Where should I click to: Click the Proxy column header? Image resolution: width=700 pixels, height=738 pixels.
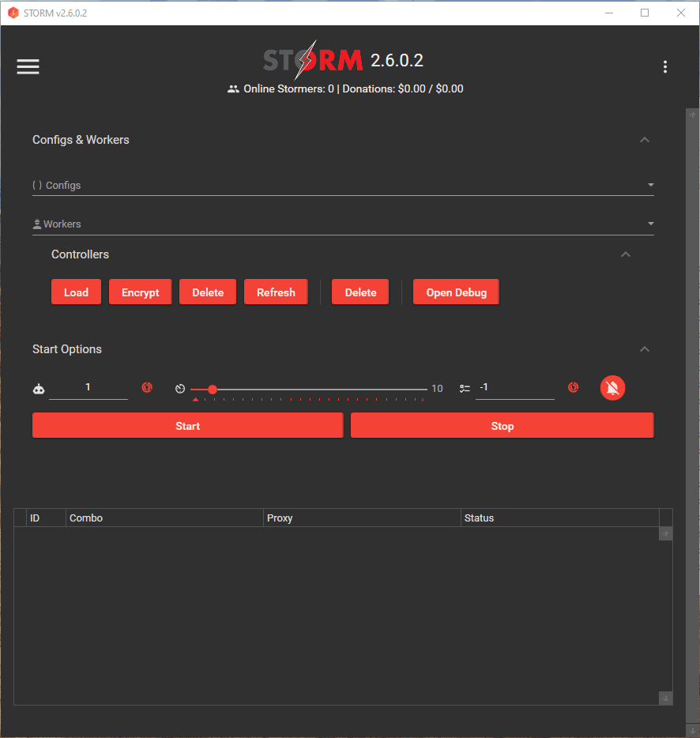point(362,518)
